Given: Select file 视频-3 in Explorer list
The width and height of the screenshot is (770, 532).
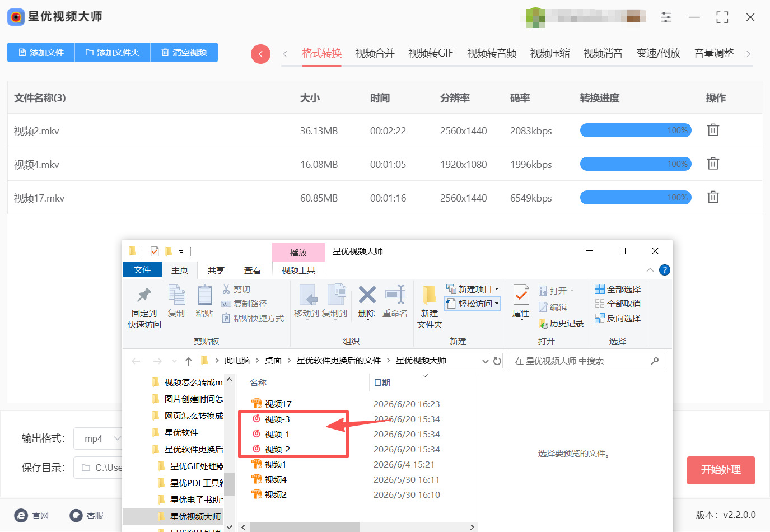Looking at the screenshot, I should 277,419.
